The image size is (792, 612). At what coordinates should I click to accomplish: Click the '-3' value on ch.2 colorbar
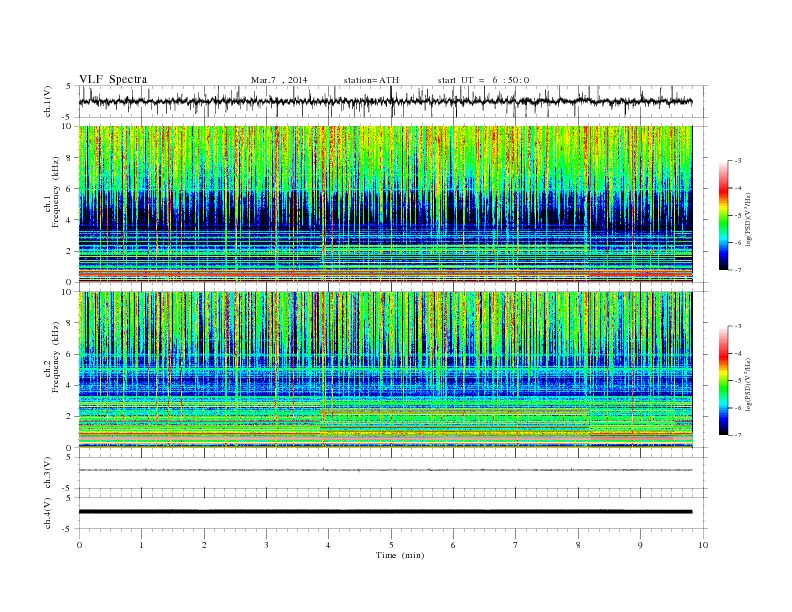pos(738,326)
